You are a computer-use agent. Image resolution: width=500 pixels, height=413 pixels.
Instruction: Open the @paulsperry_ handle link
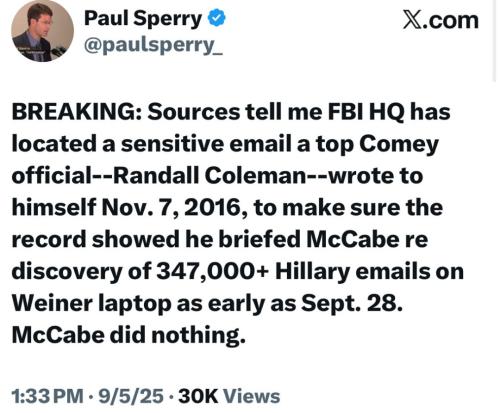tap(153, 45)
